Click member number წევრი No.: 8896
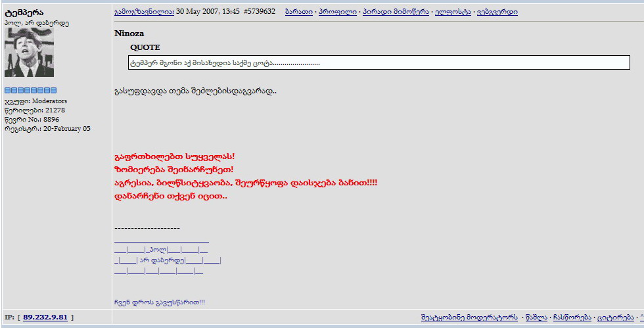The height and width of the screenshot is (328, 644). point(32,120)
